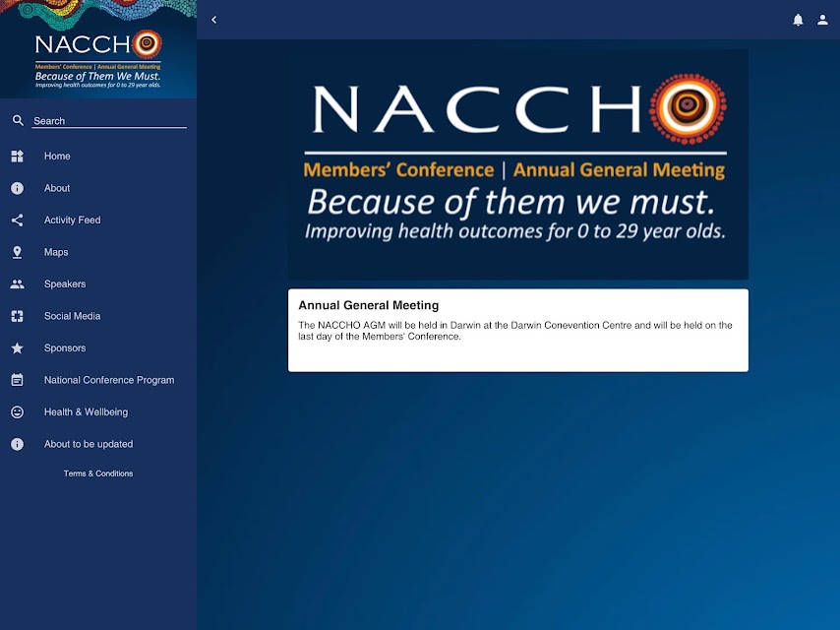Click the National Conference Program calendar icon
Viewport: 840px width, 630px height.
pyautogui.click(x=17, y=380)
